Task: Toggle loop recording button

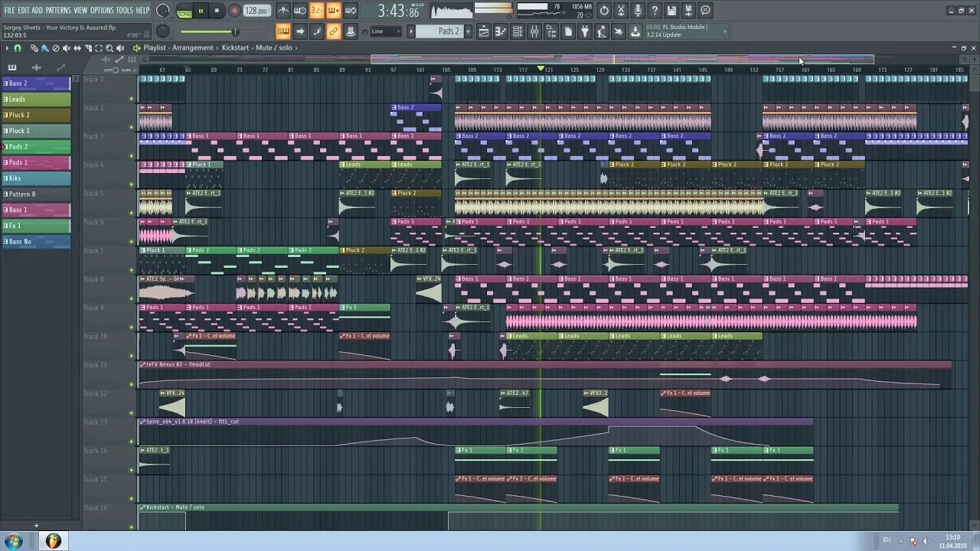Action: point(351,11)
